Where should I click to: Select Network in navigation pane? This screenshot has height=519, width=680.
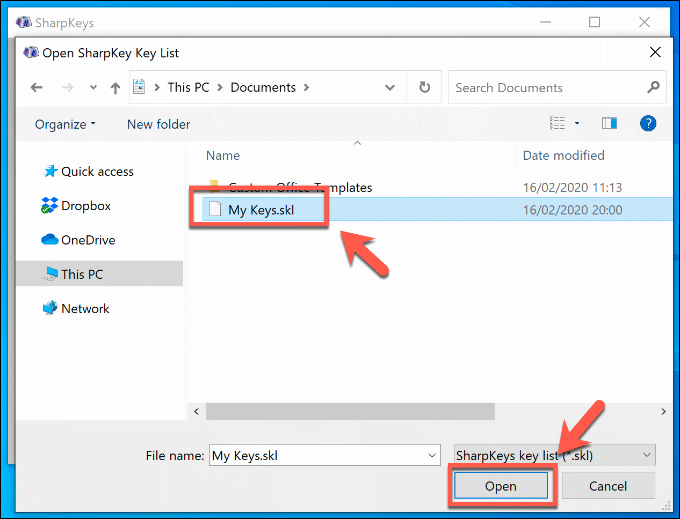[85, 309]
